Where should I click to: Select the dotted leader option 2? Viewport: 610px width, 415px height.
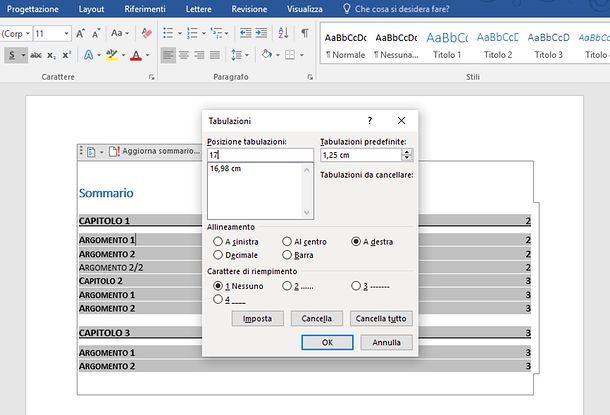point(287,286)
